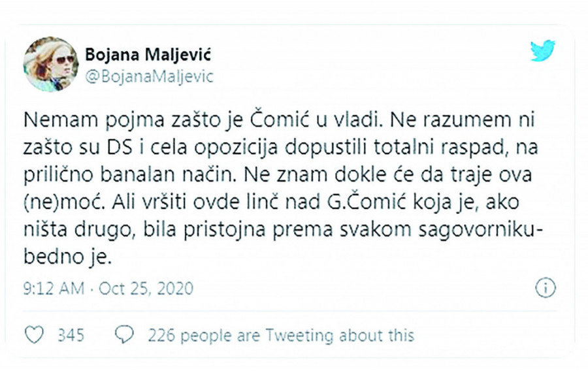This screenshot has height=371, width=588.
Task: Open Bojana Maljević's profile photo
Action: point(50,63)
